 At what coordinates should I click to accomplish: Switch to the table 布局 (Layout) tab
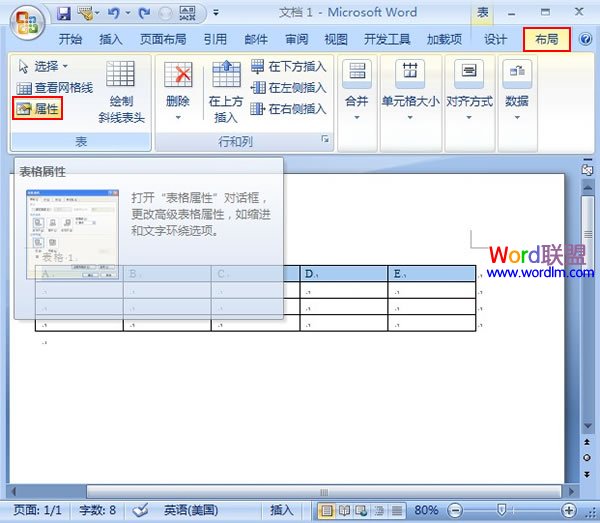(547, 39)
